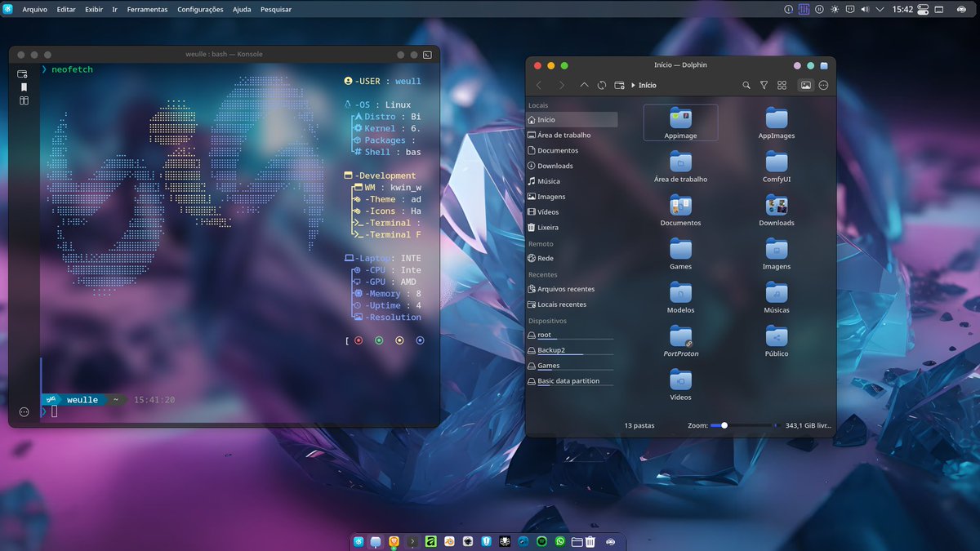The height and width of the screenshot is (551, 980).
Task: Open Konsole bottom-left ellipsis menu
Action: click(x=24, y=412)
